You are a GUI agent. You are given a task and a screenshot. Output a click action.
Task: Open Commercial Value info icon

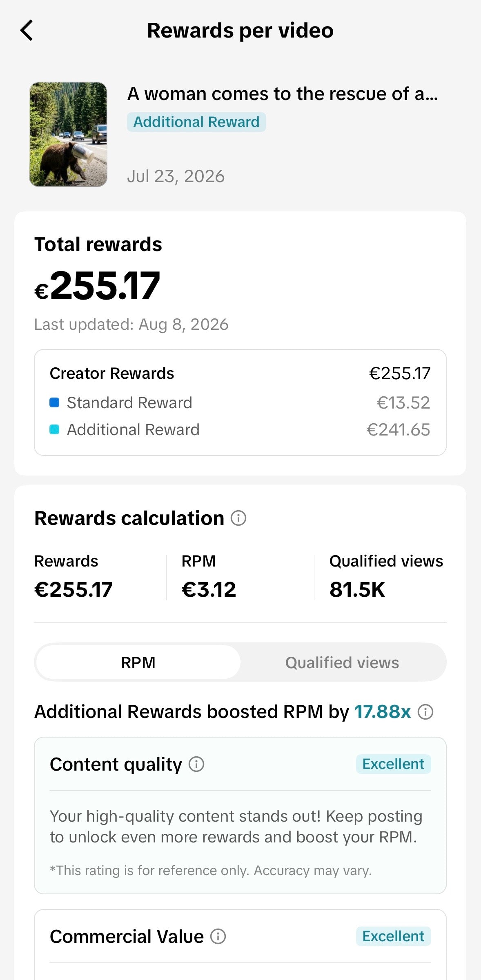pyautogui.click(x=218, y=936)
